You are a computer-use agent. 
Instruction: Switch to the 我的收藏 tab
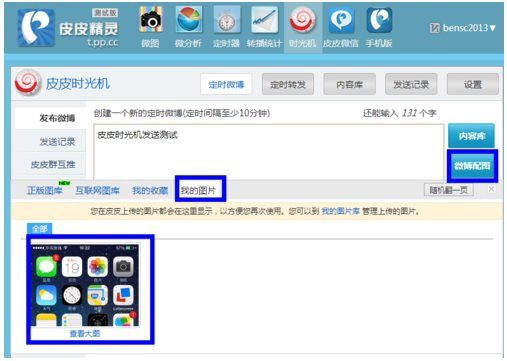coord(150,191)
